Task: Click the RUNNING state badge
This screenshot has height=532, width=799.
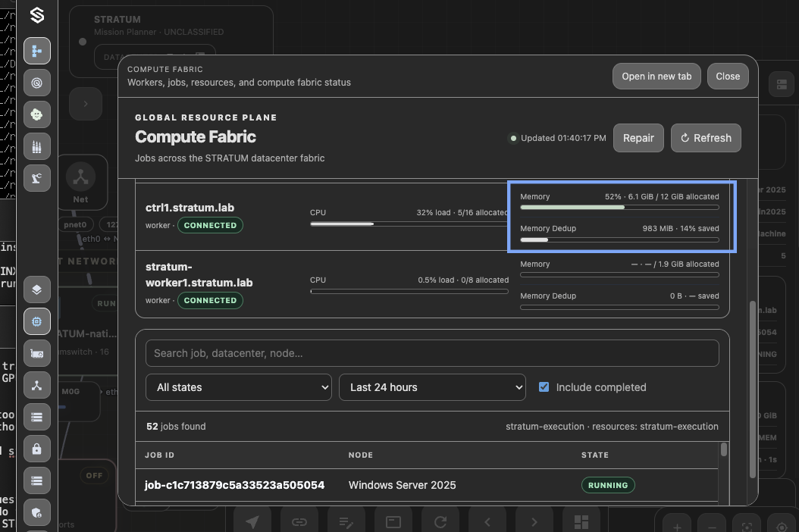Action: click(608, 485)
